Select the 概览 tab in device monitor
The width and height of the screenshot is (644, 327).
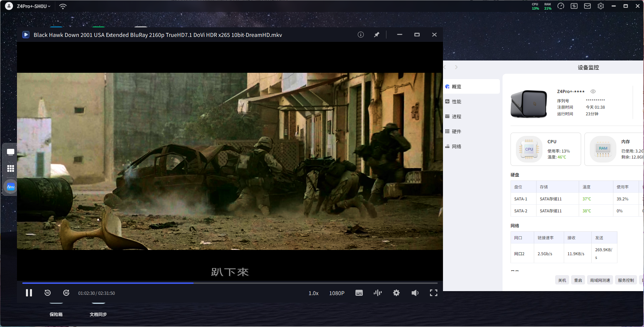click(x=472, y=86)
